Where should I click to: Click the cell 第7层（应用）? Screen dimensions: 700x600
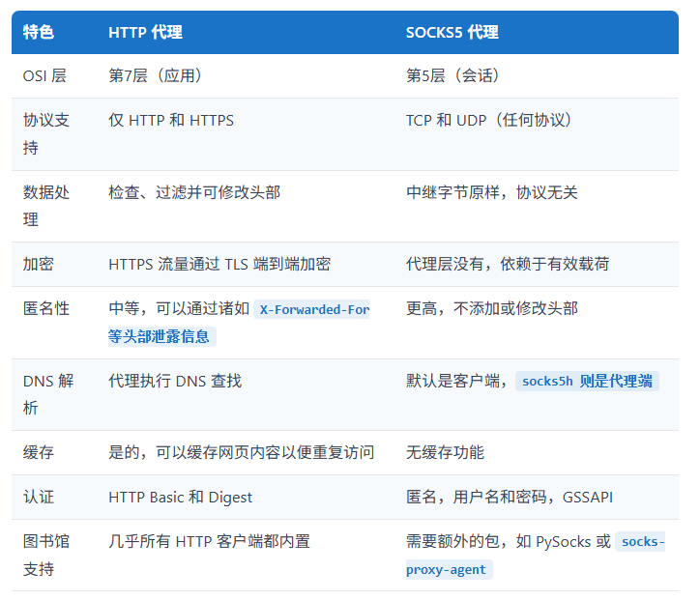click(x=156, y=75)
